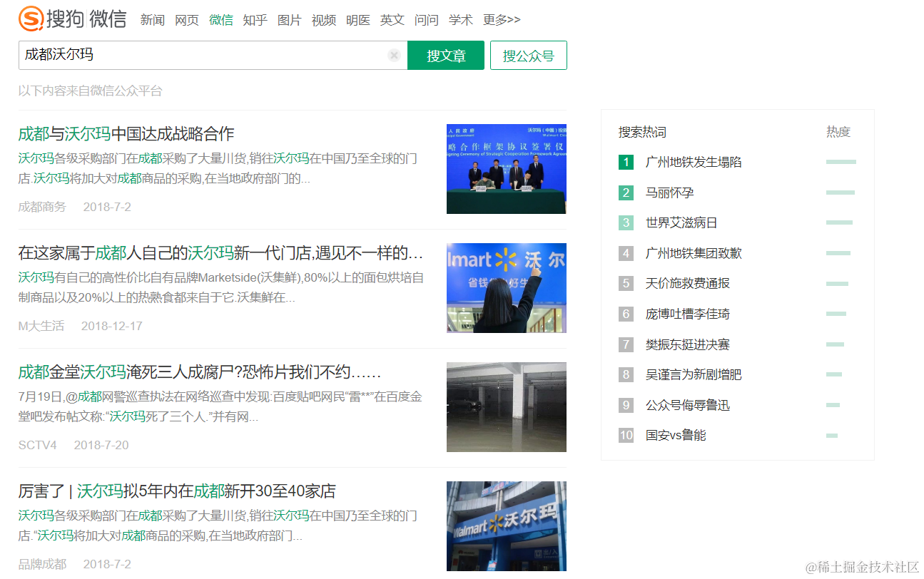Click the 搜公众号 button

click(529, 56)
